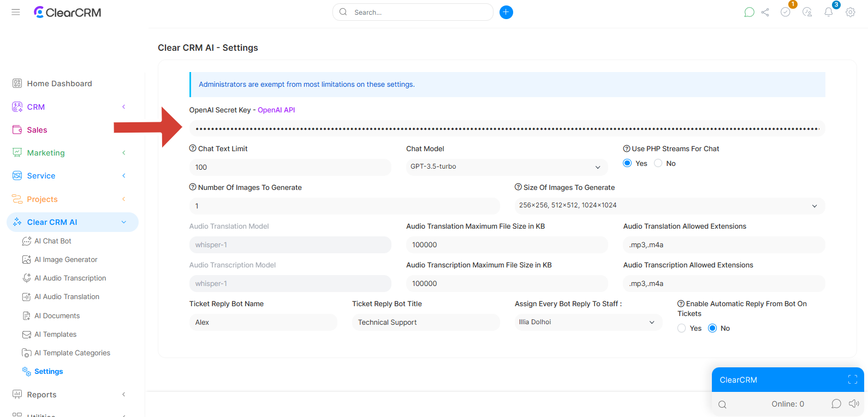Open the settings gear icon in header

851,12
